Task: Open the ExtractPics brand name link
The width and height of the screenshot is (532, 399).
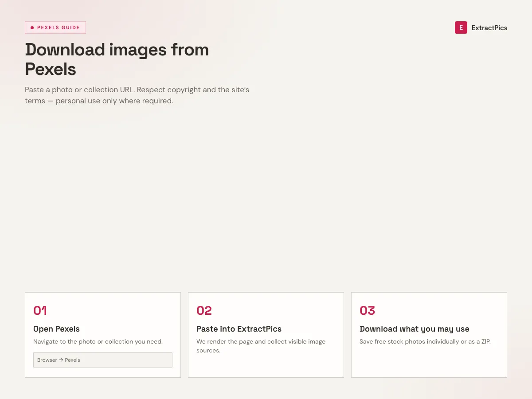Action: click(x=489, y=27)
